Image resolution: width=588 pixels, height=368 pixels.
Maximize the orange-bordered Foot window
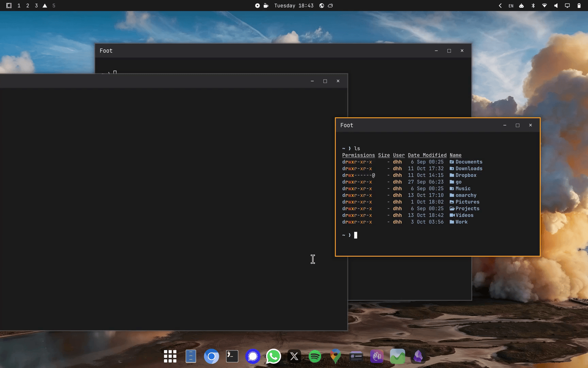(518, 125)
